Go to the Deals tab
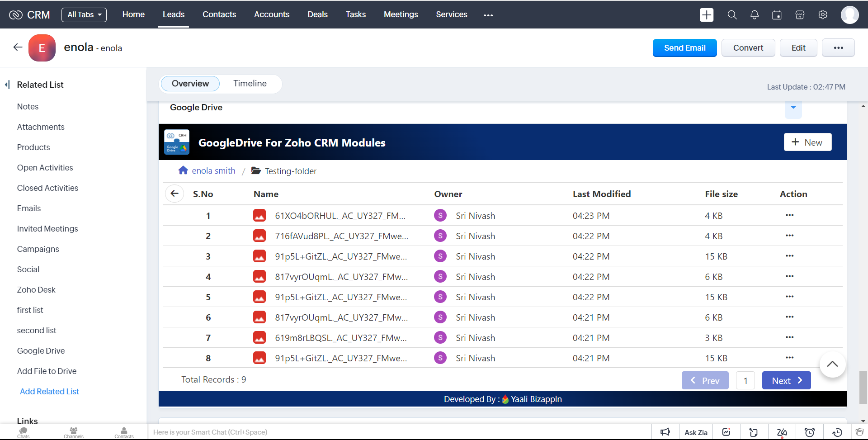This screenshot has height=440, width=868. [317, 14]
